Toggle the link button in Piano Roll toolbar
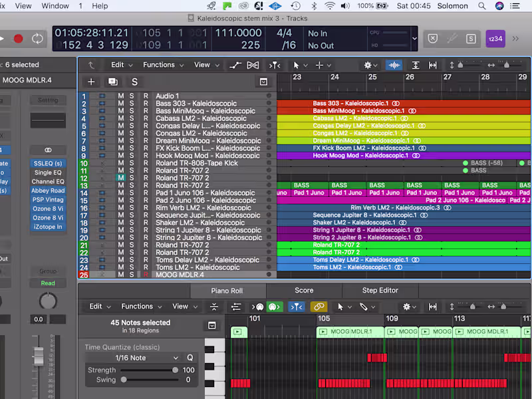 click(x=319, y=307)
